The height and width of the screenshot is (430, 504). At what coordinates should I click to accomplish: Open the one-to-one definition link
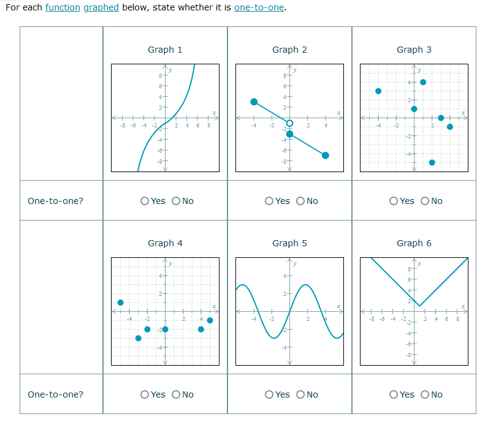[x=258, y=7]
